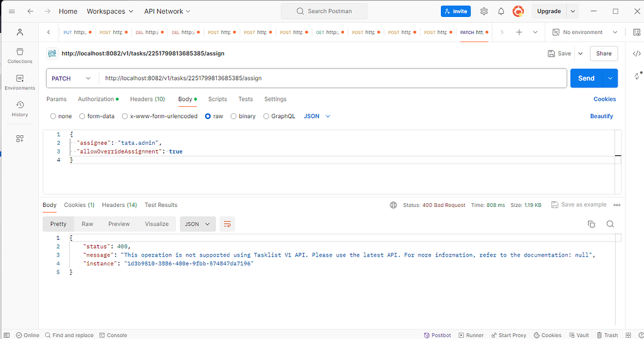Send the PATCH request
The image size is (644, 339).
point(586,78)
